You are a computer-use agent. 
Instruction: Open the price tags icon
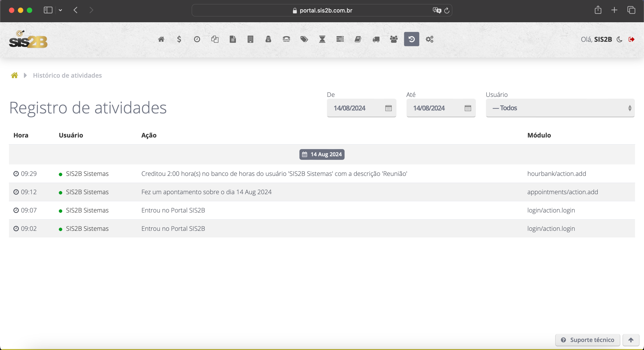[304, 39]
